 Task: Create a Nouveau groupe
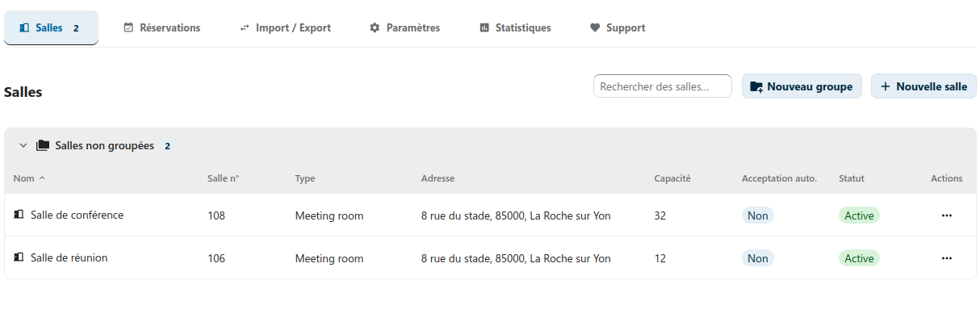[802, 86]
